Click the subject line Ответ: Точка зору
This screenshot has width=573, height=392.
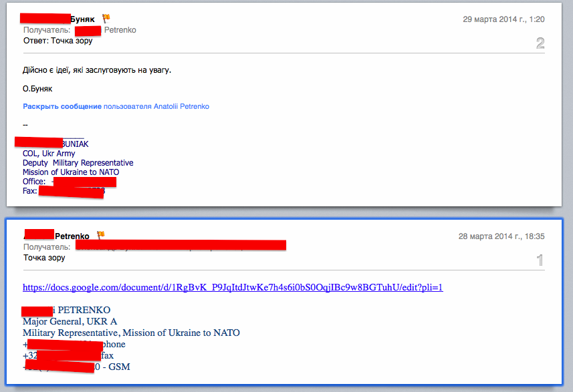[x=58, y=41]
